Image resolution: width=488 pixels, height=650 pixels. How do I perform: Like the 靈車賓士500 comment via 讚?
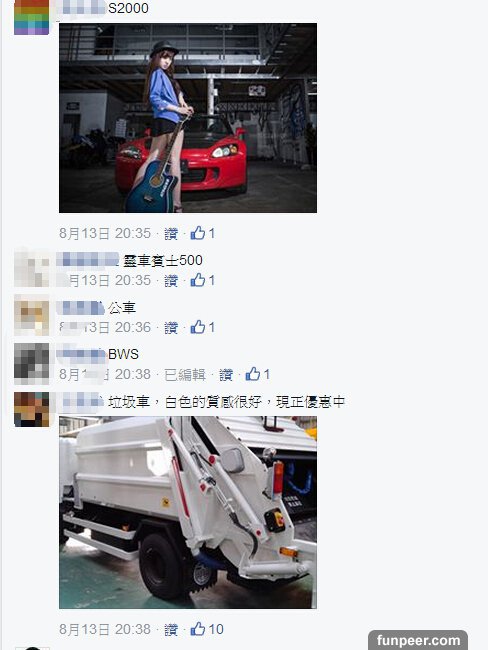tap(171, 281)
